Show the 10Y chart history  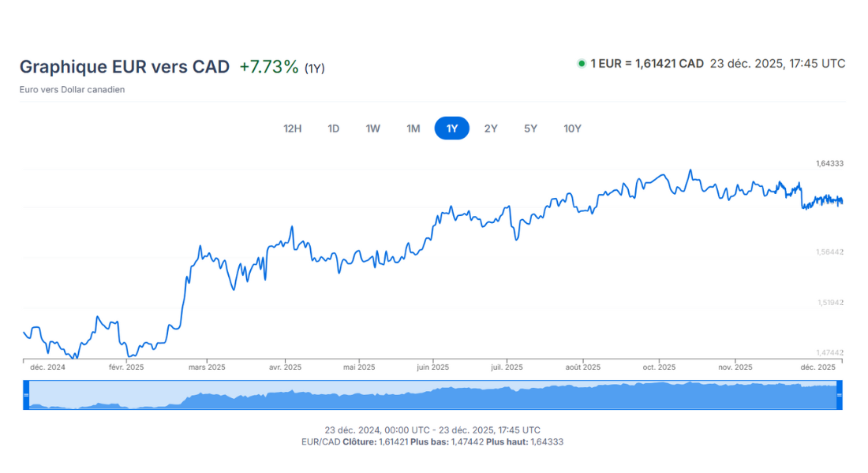point(572,128)
